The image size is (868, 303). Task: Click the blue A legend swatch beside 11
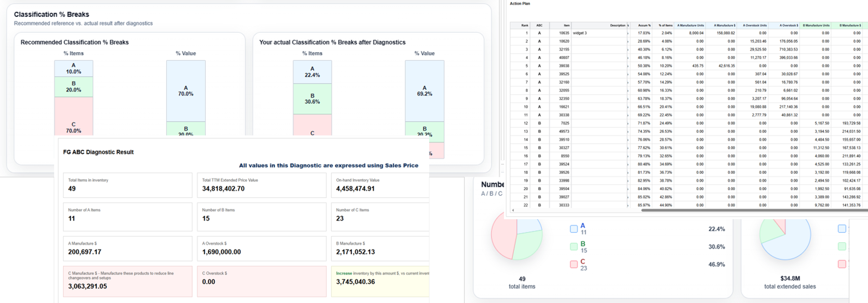point(574,229)
